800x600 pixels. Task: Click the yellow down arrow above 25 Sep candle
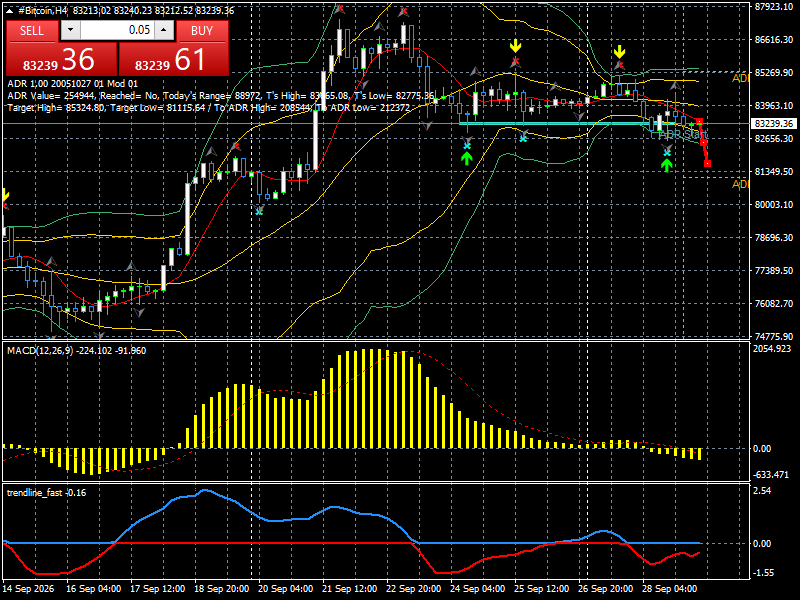(x=515, y=46)
